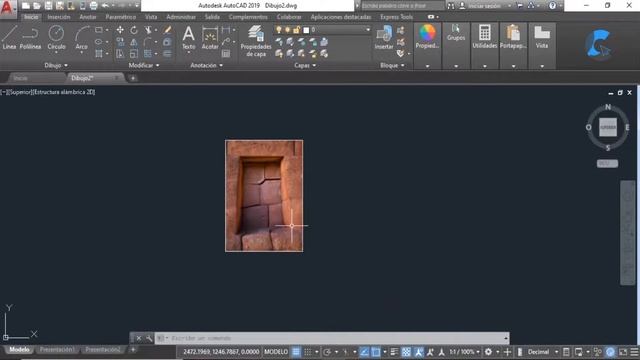The width and height of the screenshot is (640, 360).
Task: Open the Propiedades color wheel panel
Action: 427,37
